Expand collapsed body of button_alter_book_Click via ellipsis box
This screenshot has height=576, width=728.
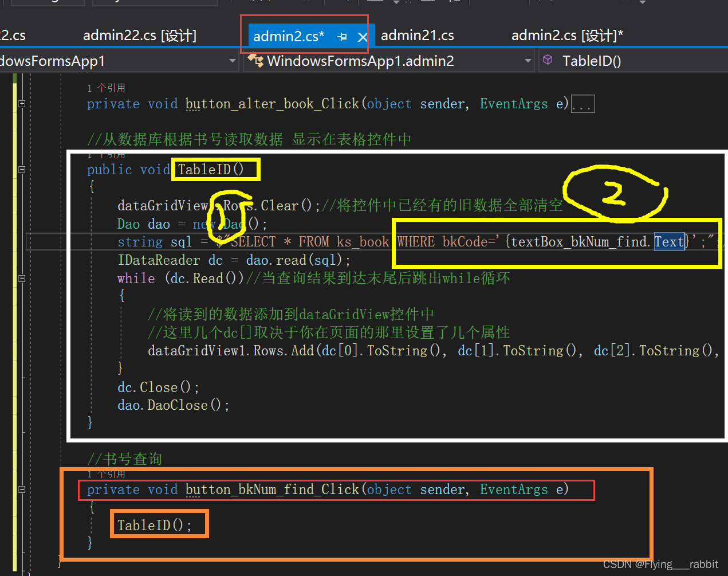click(x=583, y=104)
